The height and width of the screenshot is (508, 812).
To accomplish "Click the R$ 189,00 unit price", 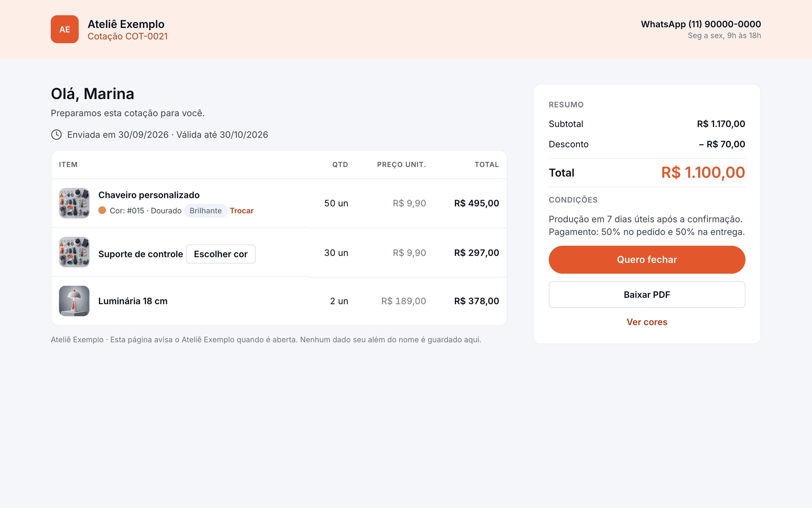I will [x=404, y=301].
